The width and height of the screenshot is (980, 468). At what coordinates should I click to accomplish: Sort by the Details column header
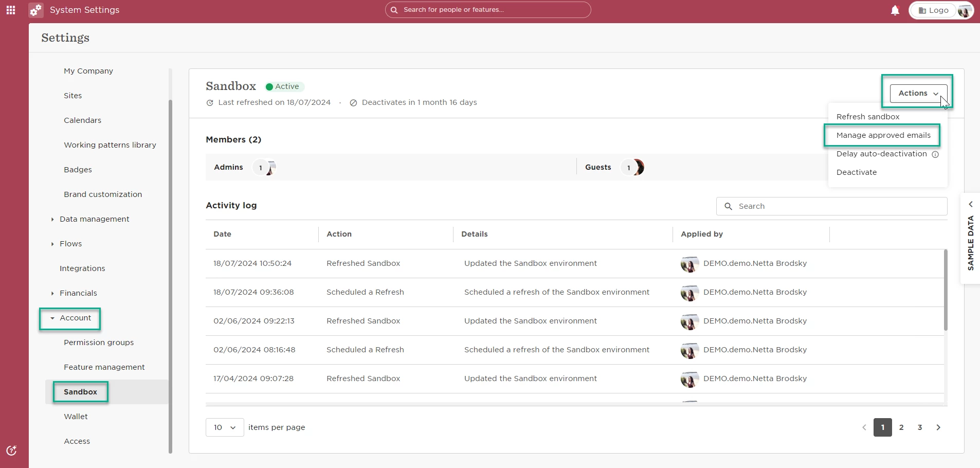pos(474,234)
